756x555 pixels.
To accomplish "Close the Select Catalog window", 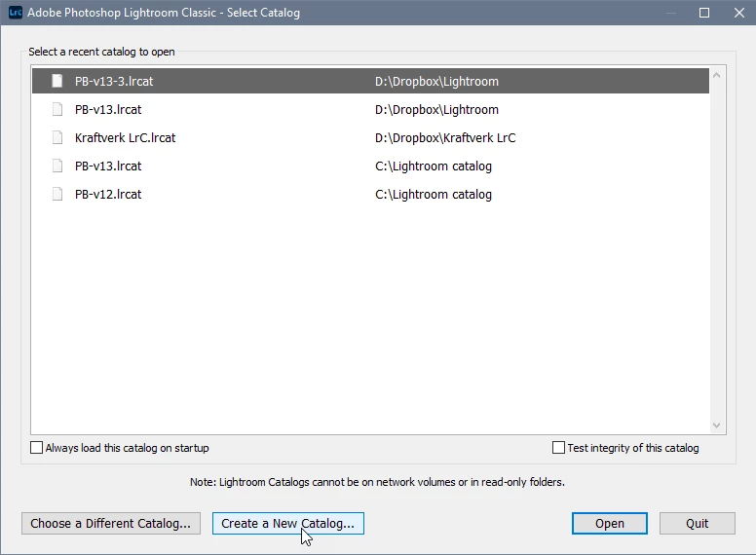I will [x=739, y=13].
